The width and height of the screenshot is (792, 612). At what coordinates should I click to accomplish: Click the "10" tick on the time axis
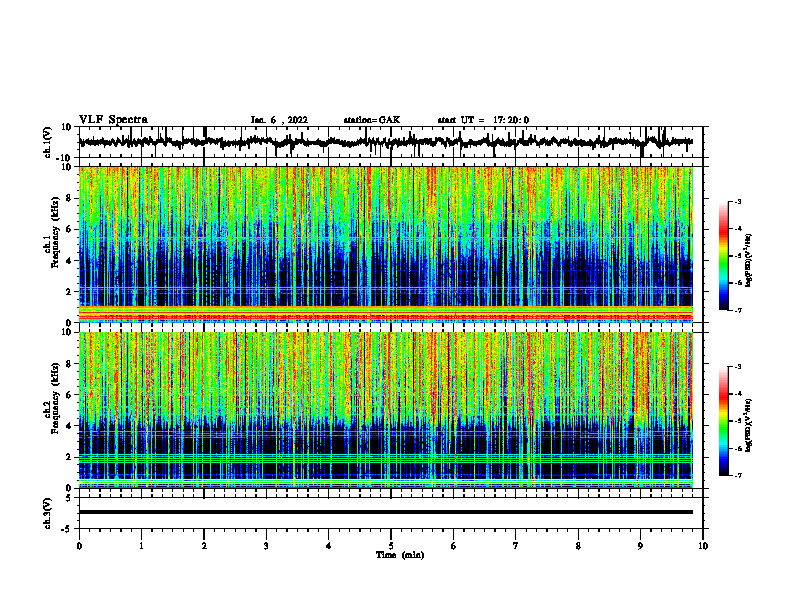[x=703, y=546]
